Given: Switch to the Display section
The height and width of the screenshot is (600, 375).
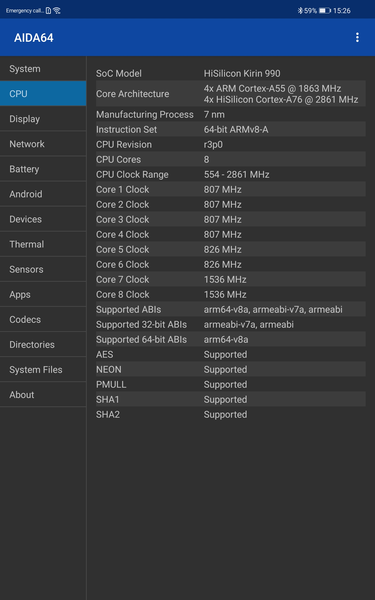Looking at the screenshot, I should click(43, 119).
